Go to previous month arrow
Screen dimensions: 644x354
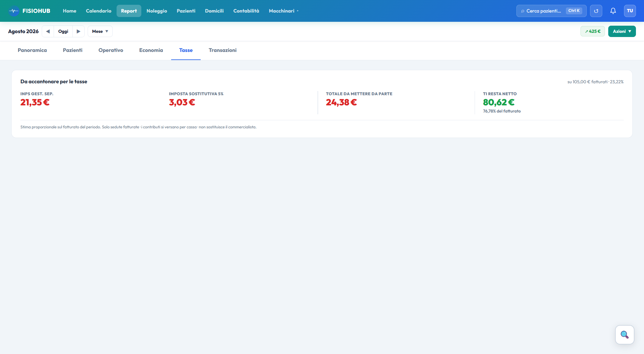click(48, 31)
